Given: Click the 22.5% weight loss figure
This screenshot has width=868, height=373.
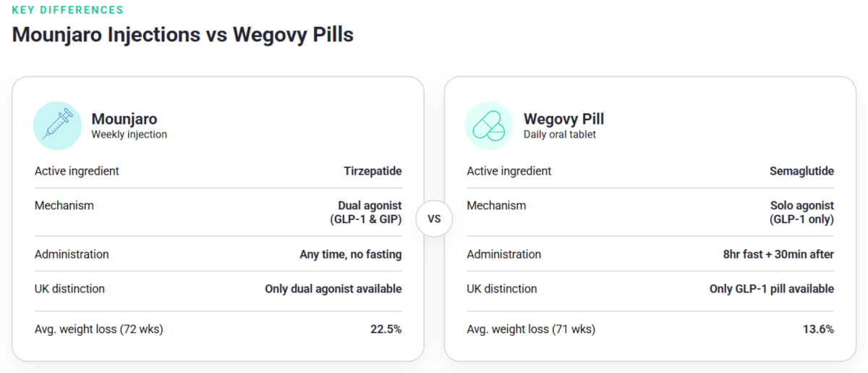Looking at the screenshot, I should point(386,330).
